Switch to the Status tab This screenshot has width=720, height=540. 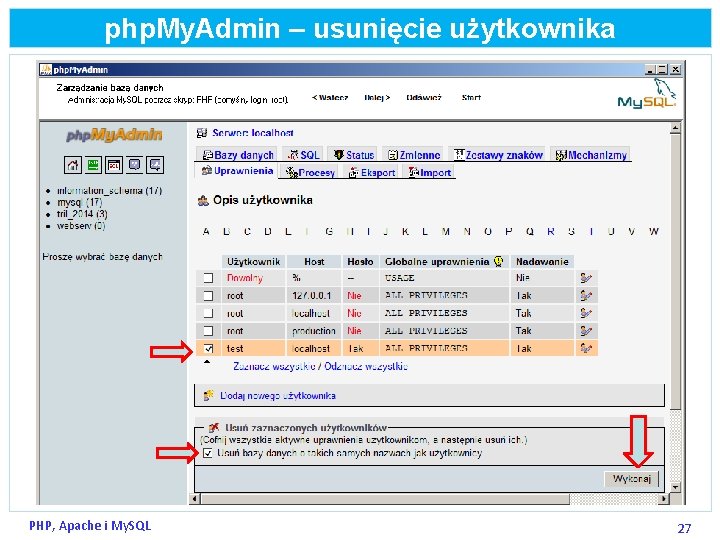354,155
